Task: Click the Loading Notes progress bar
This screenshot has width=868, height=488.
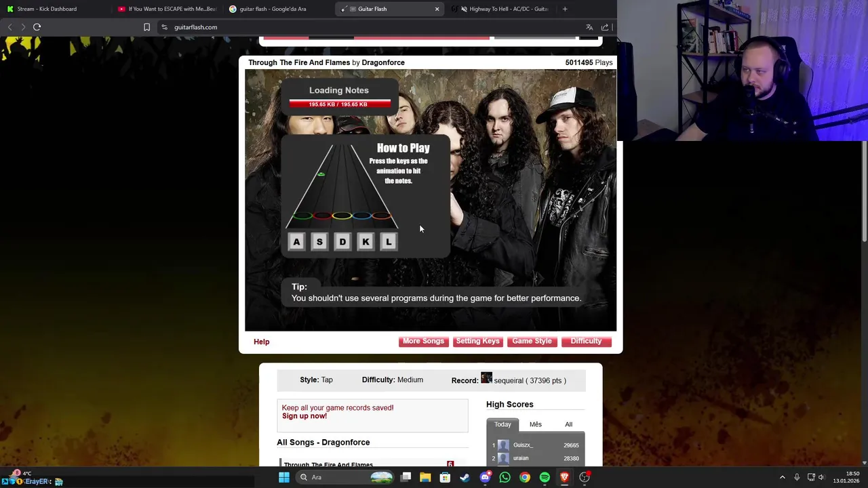Action: [x=340, y=104]
